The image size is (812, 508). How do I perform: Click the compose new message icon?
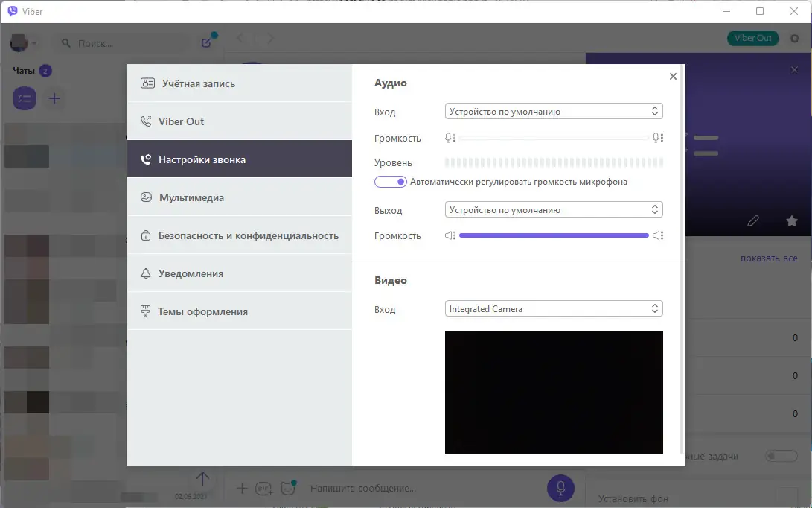(207, 42)
